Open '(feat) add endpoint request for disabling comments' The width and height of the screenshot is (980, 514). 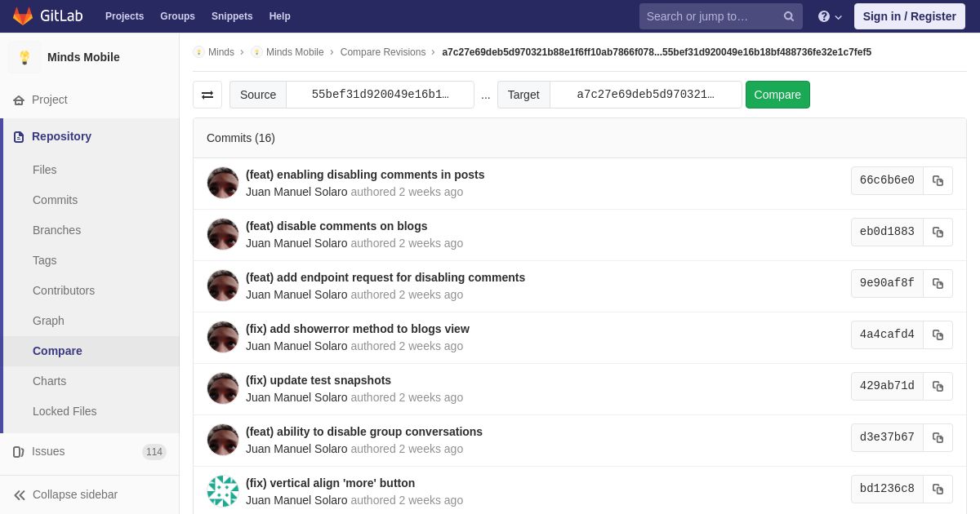pos(385,277)
